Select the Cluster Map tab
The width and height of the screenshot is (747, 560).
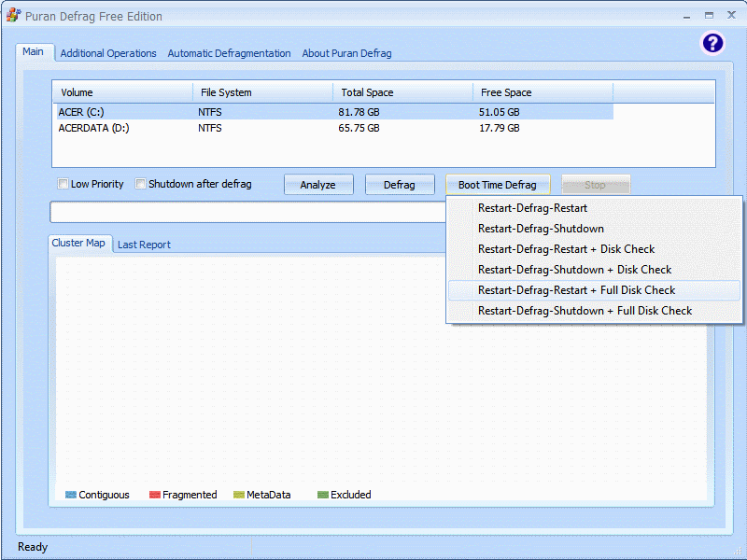click(78, 243)
